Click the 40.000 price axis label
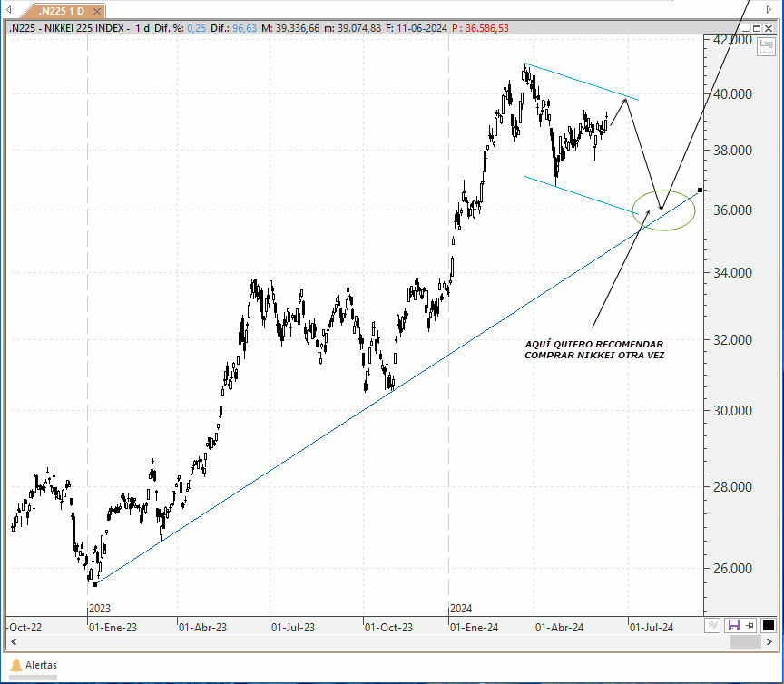The image size is (784, 684). click(732, 94)
